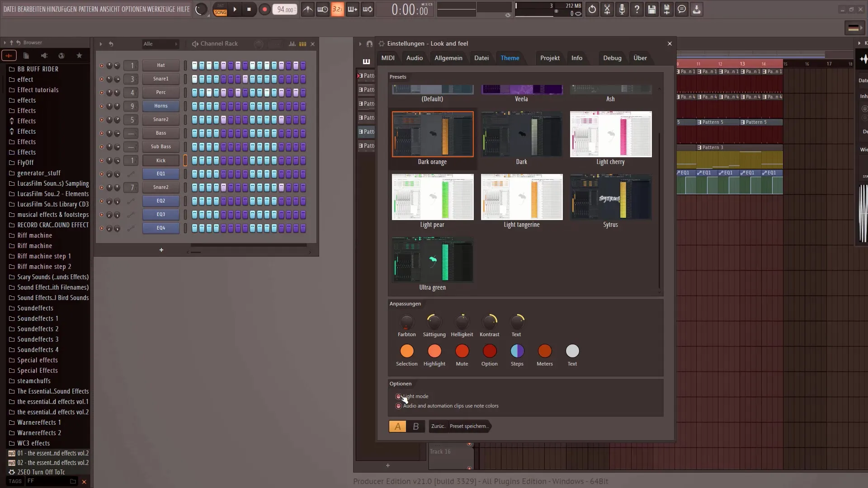This screenshot has height=488, width=868.
Task: Open the Channel Rack menu arrow
Action: [100, 44]
